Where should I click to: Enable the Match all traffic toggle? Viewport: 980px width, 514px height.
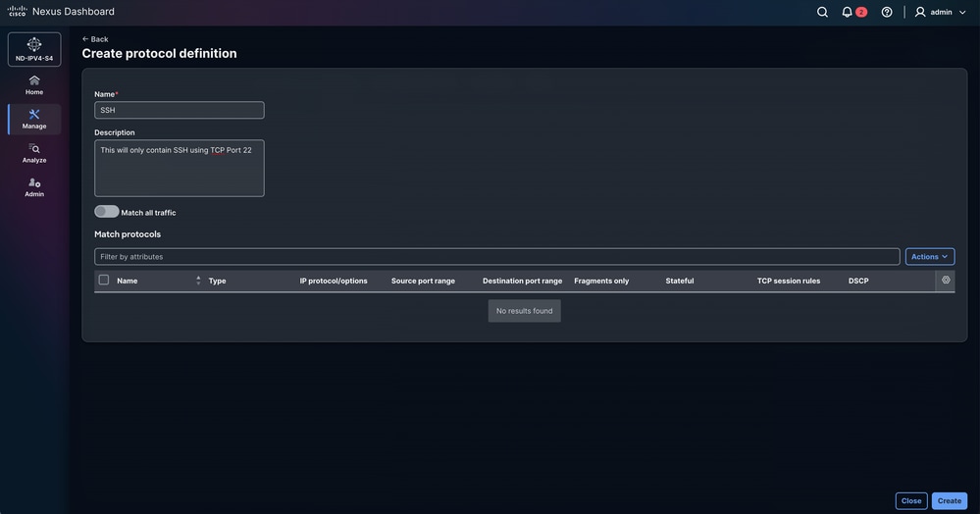(x=106, y=212)
